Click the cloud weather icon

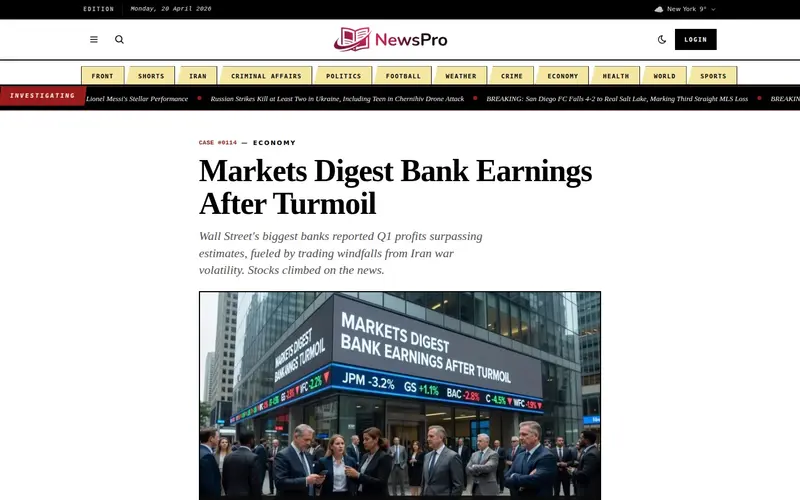[x=659, y=9]
